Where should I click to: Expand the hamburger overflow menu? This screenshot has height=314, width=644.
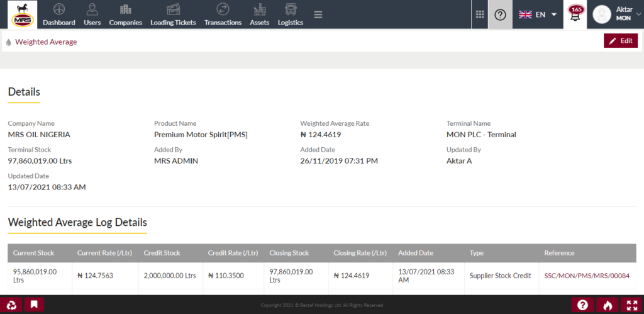click(x=318, y=14)
